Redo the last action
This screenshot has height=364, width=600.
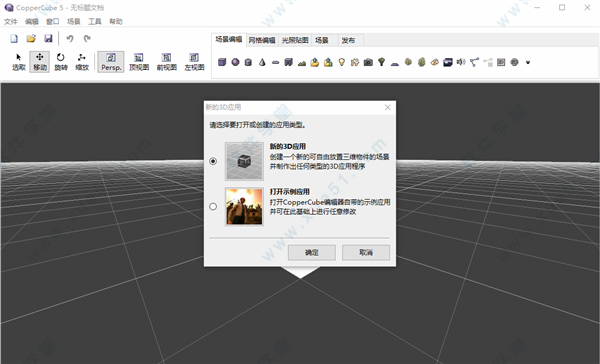pyautogui.click(x=87, y=38)
